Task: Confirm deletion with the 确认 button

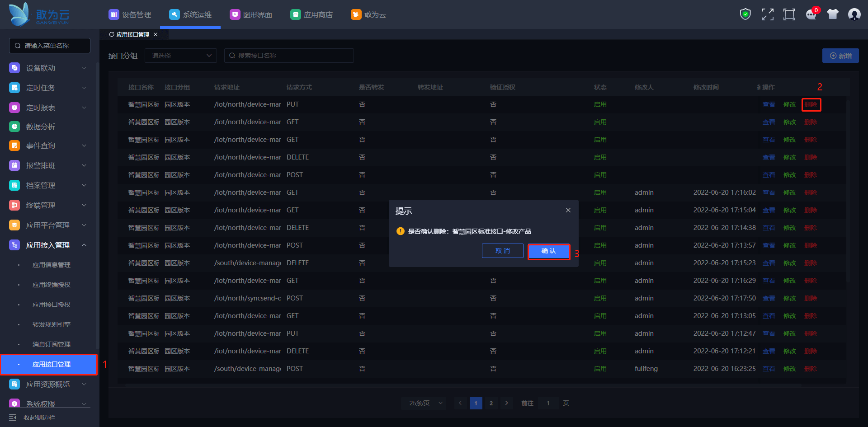Action: (549, 251)
